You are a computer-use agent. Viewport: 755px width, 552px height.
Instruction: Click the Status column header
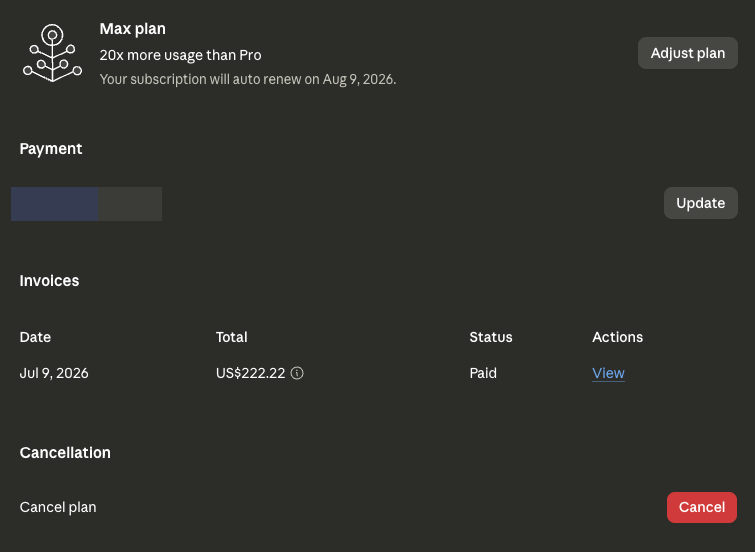[x=491, y=337]
